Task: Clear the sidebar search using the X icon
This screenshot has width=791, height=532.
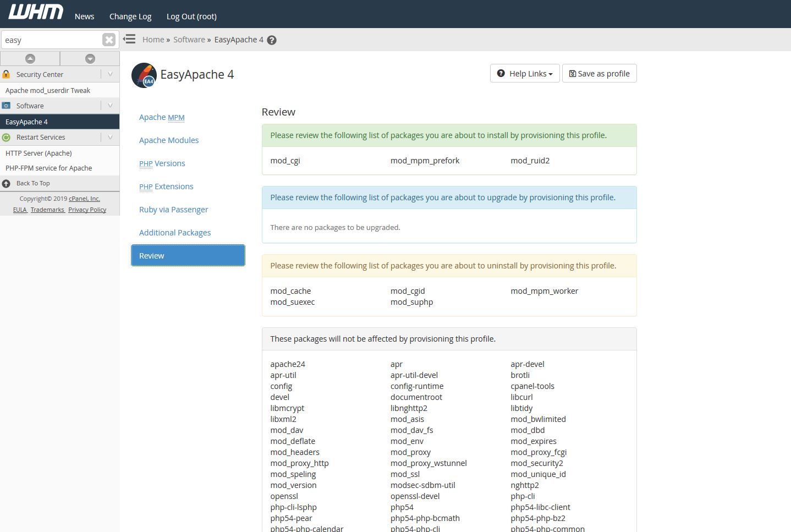Action: (x=108, y=39)
